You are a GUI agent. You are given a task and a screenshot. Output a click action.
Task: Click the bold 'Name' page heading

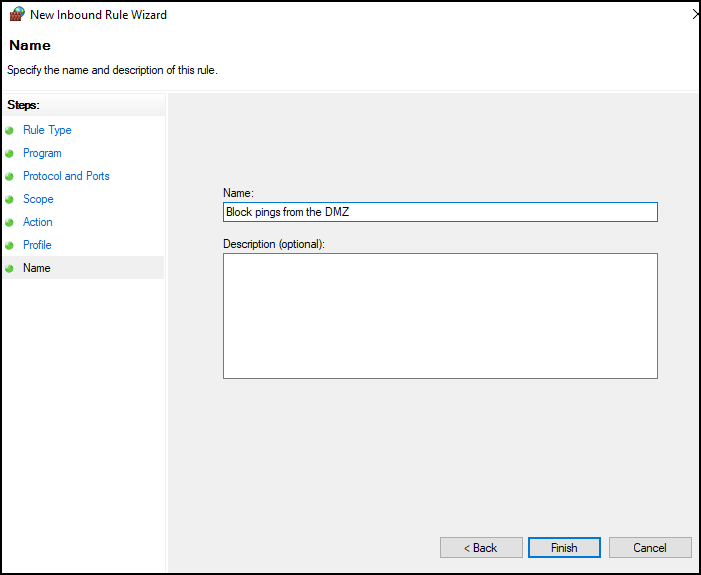point(30,45)
